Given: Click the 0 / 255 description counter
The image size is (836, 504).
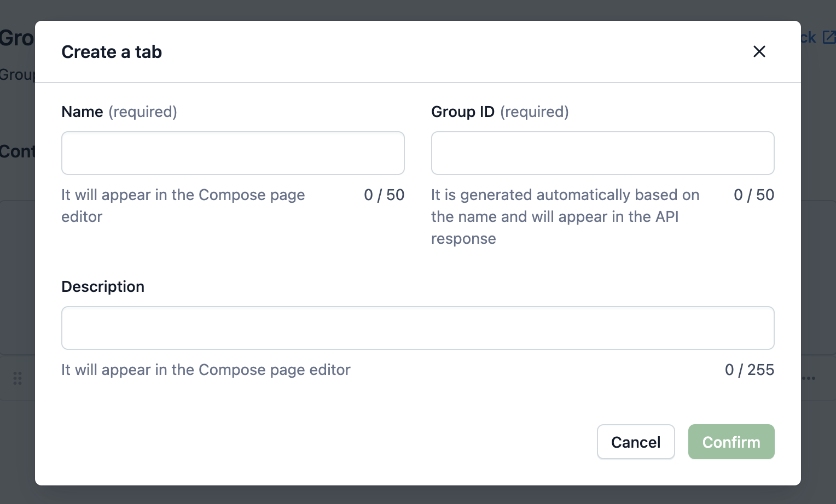Looking at the screenshot, I should pyautogui.click(x=750, y=370).
